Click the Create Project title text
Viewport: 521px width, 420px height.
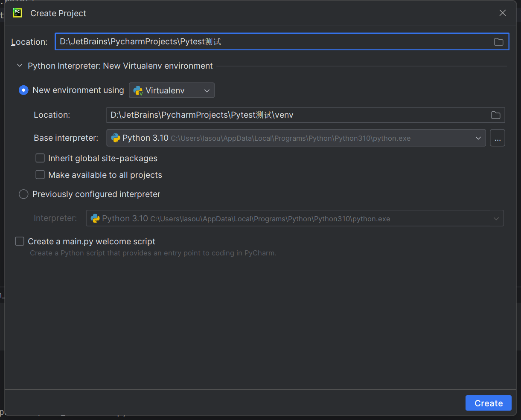coord(58,13)
